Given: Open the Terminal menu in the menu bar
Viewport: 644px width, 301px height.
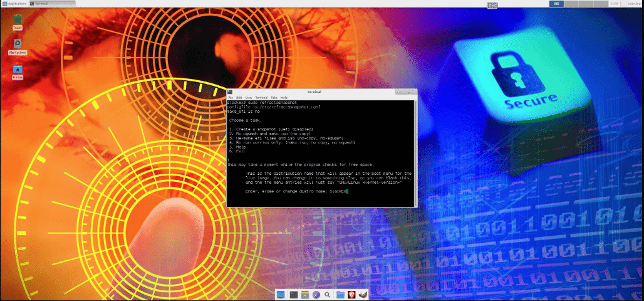Looking at the screenshot, I should coord(262,97).
